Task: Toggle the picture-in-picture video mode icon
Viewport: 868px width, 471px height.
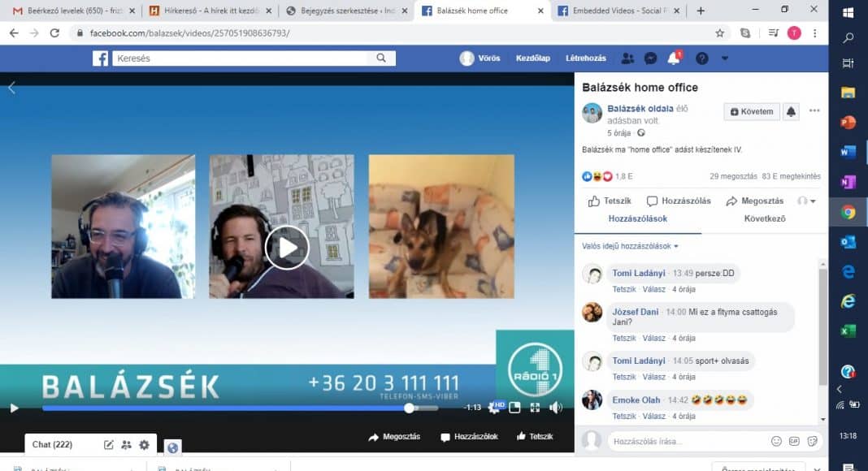Action: point(514,408)
